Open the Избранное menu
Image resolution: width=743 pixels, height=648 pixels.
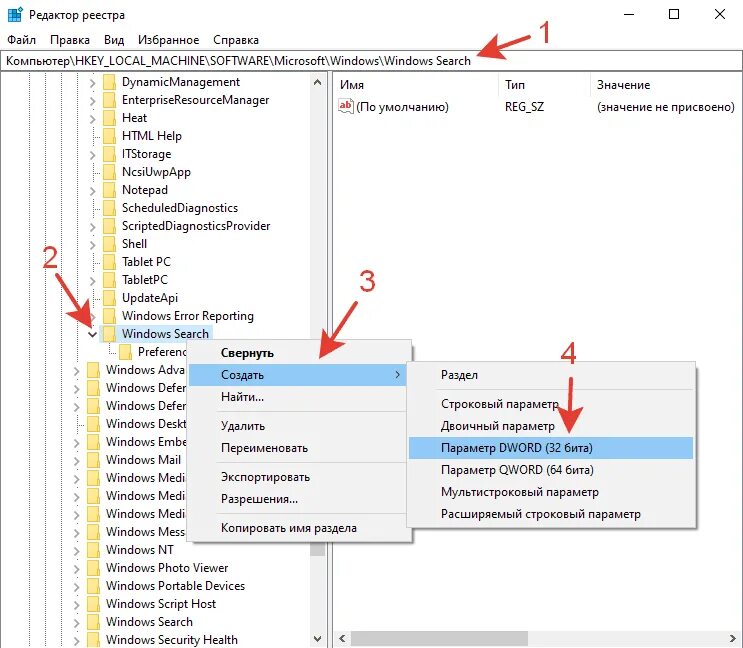[168, 40]
